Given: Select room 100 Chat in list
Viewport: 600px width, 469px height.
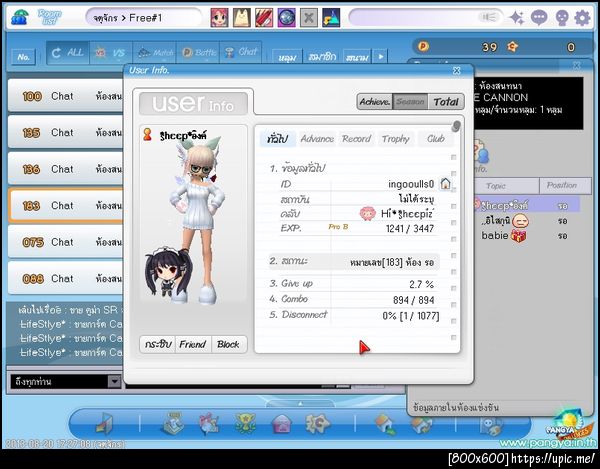Looking at the screenshot, I should coord(65,96).
